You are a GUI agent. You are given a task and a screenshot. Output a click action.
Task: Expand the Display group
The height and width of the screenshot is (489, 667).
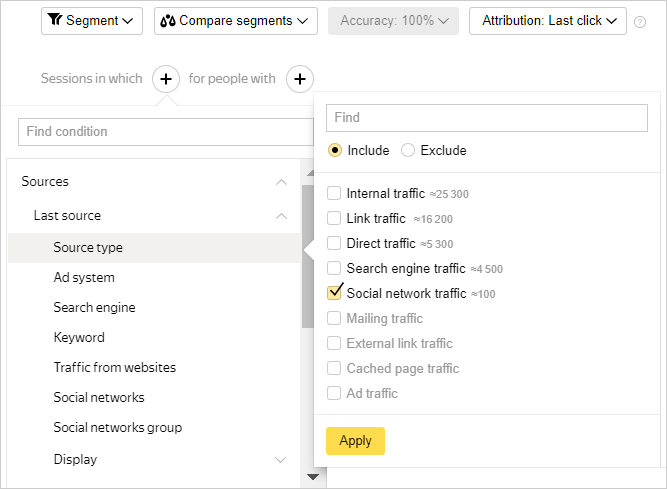[x=281, y=460]
